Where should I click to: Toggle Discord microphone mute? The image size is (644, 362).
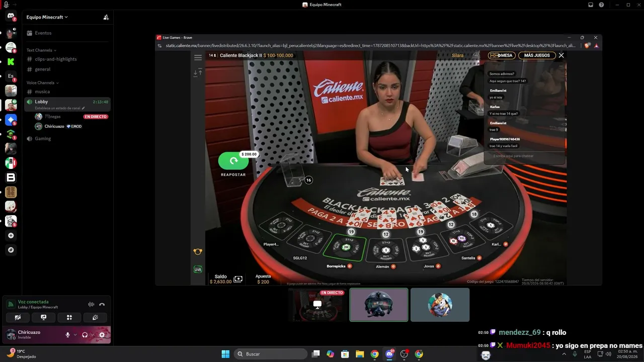[67, 335]
